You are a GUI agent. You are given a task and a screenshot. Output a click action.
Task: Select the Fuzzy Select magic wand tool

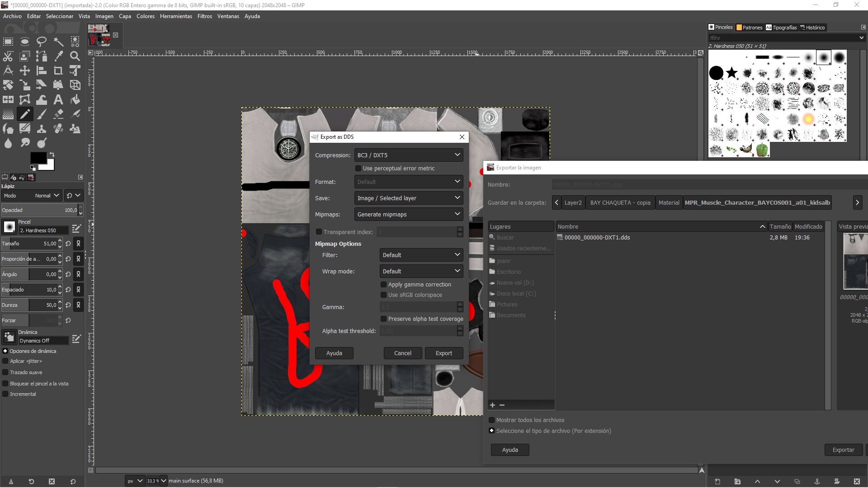pyautogui.click(x=58, y=42)
